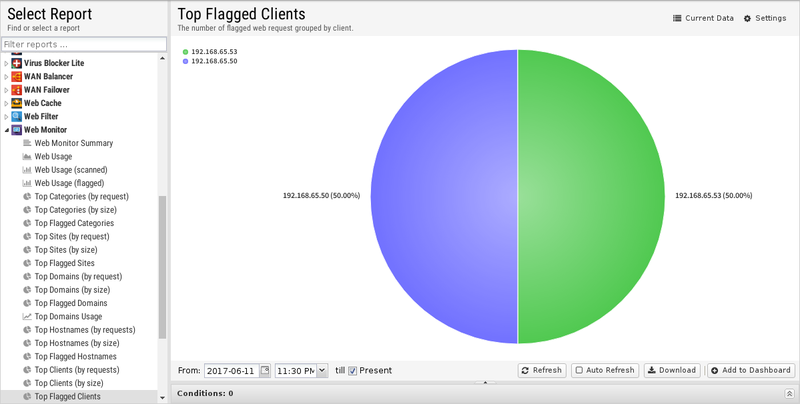Enable the Auto Refresh checkbox
Screen dimensions: 800x404
tap(579, 371)
